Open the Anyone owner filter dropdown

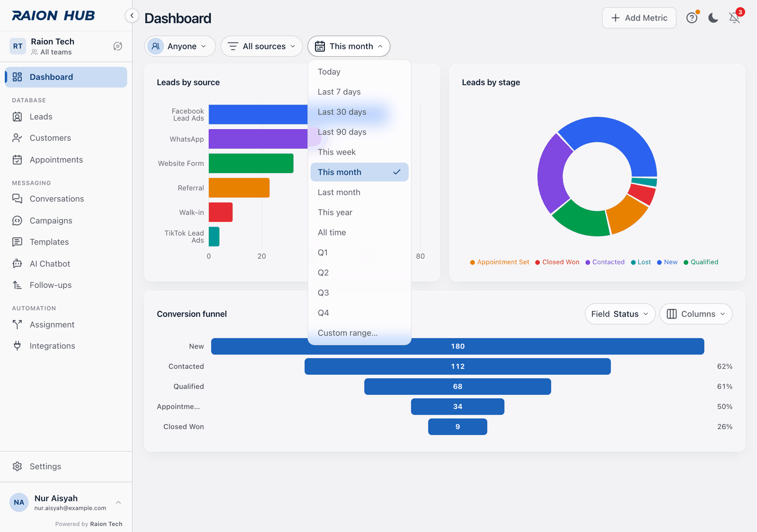[180, 46]
